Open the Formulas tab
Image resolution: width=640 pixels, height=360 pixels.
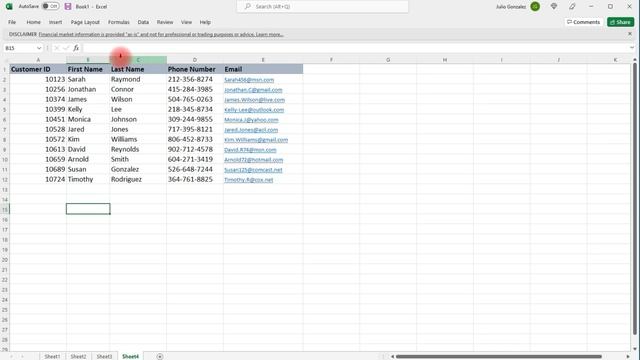(x=119, y=22)
